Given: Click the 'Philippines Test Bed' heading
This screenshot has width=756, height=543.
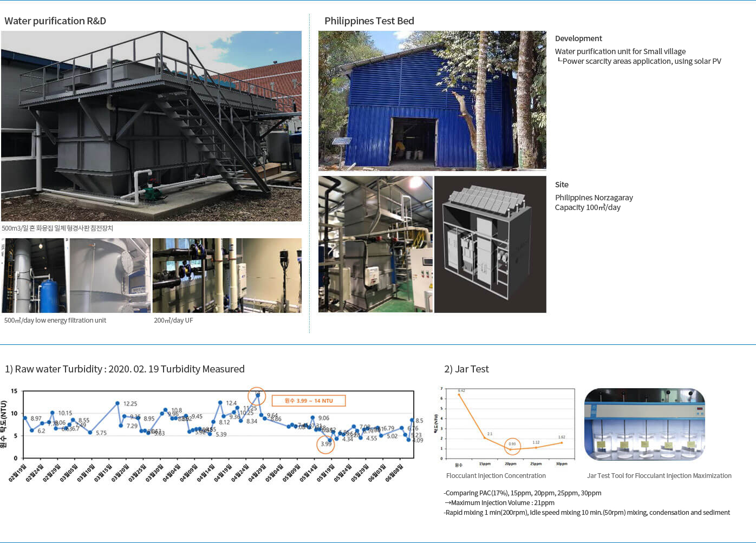Looking at the screenshot, I should click(x=369, y=21).
